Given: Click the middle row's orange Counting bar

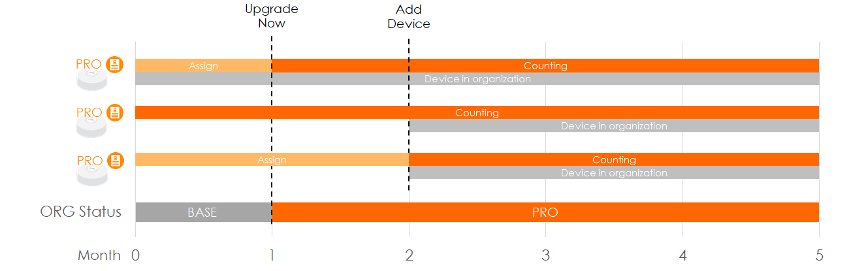Looking at the screenshot, I should pos(477,112).
